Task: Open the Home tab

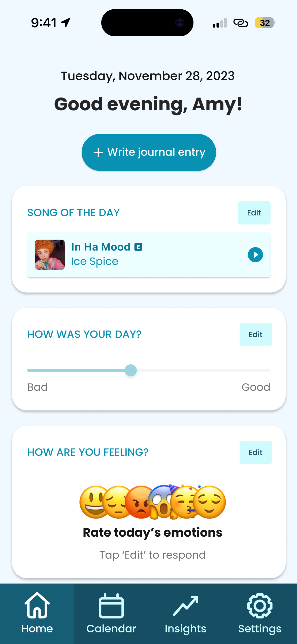Action: 37,613
